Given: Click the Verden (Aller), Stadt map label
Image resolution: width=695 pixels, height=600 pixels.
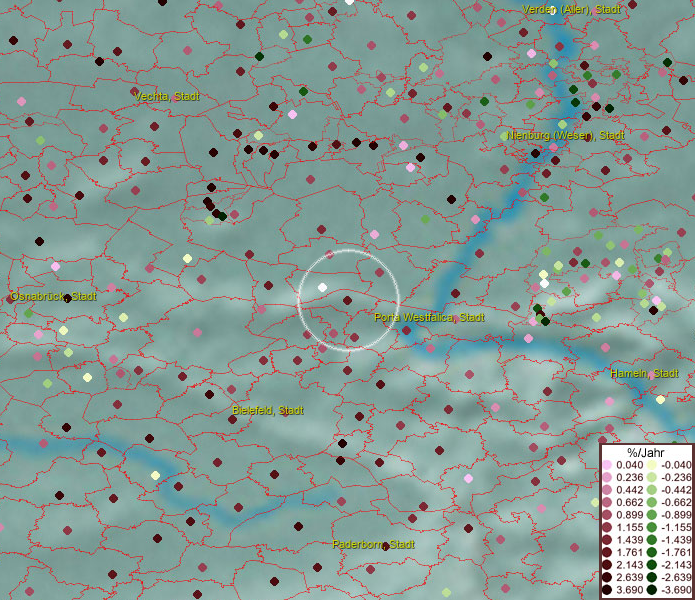Looking at the screenshot, I should [571, 9].
